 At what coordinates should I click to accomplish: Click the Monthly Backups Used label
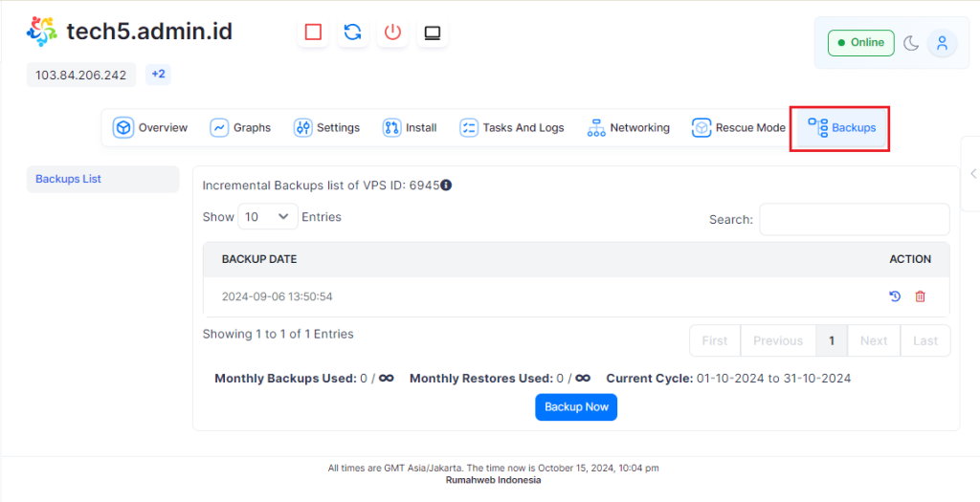pos(285,379)
